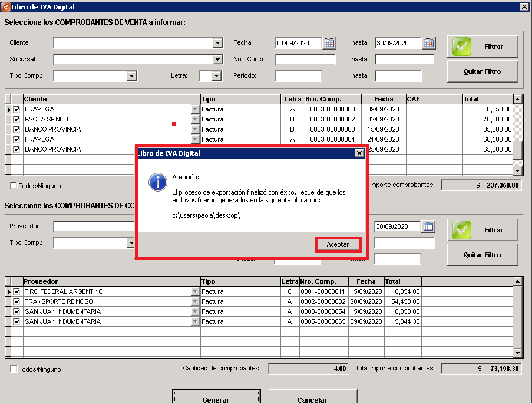Open calendar for sales Fecha start date

[329, 43]
